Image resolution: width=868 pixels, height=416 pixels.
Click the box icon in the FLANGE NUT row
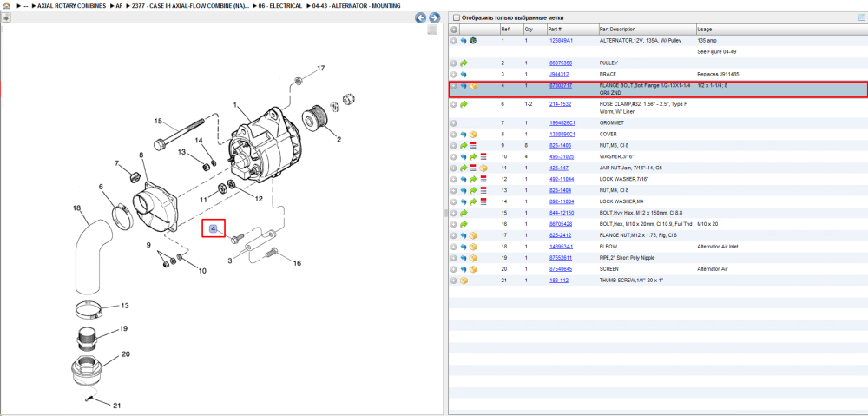[x=473, y=235]
